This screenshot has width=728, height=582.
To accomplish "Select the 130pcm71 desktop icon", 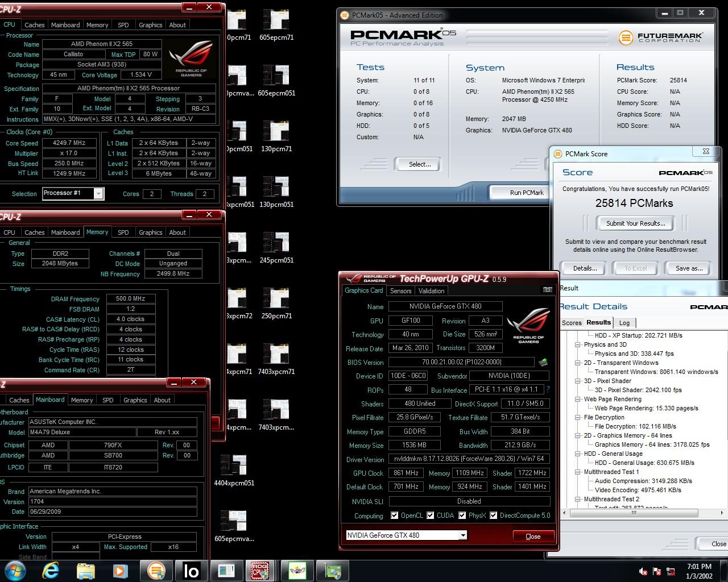I will click(276, 137).
